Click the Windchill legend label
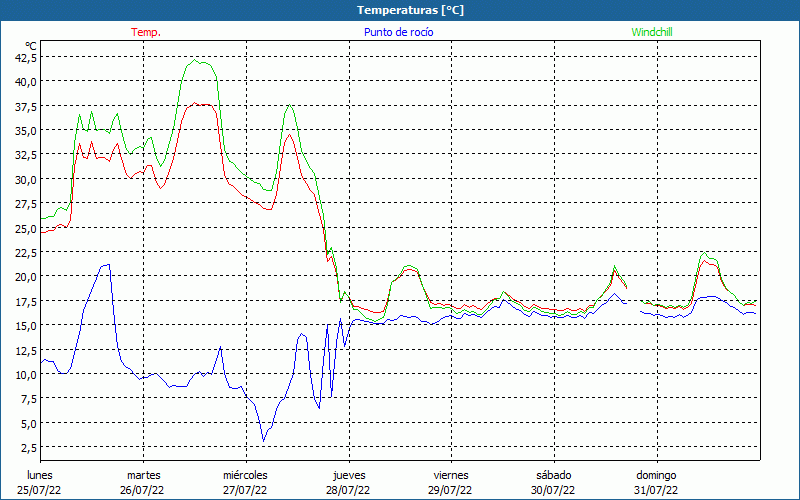800x500 pixels. (652, 32)
